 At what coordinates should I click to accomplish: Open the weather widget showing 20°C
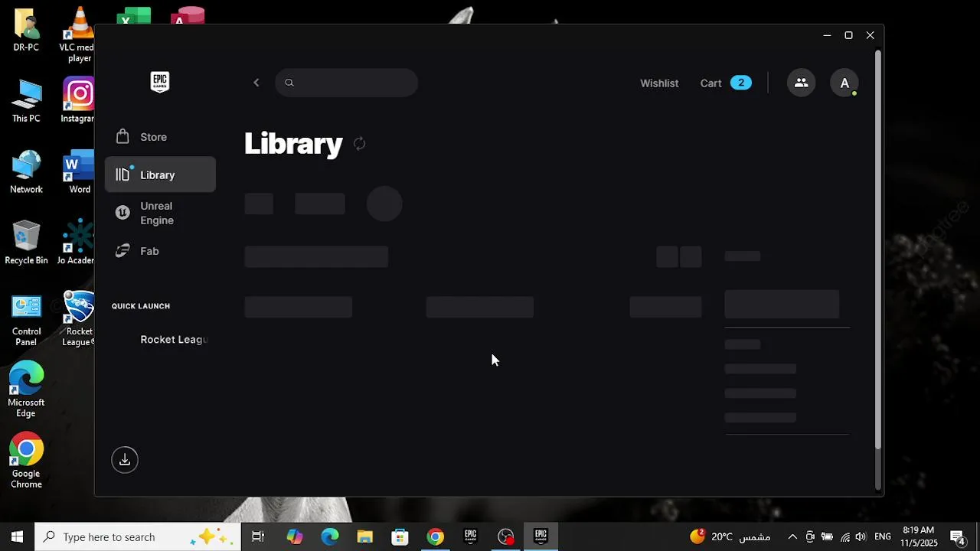(730, 536)
